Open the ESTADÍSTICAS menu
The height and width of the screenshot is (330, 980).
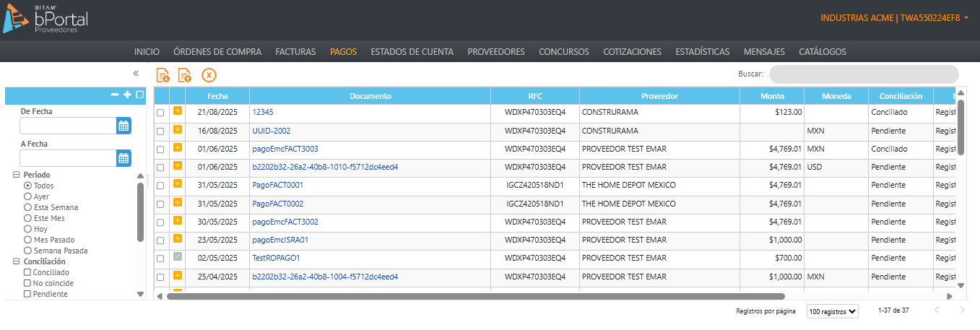click(x=702, y=52)
